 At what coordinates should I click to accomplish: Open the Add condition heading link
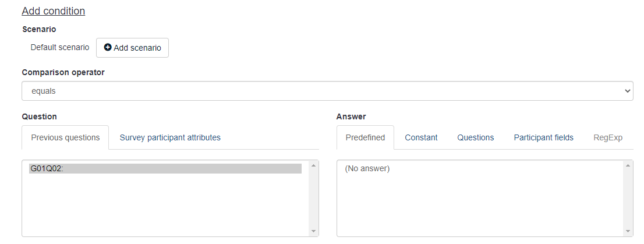54,11
